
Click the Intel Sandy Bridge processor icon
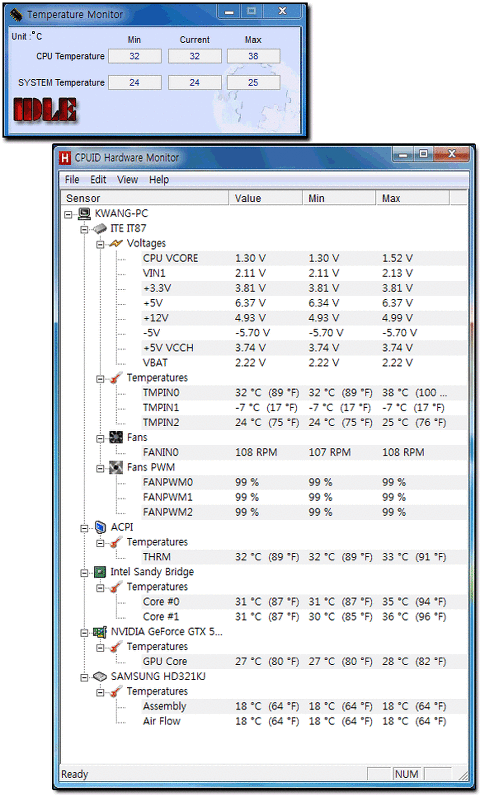pyautogui.click(x=100, y=572)
